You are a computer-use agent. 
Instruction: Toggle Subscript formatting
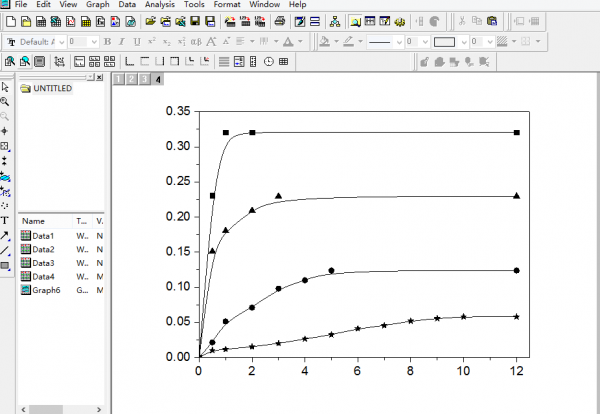click(x=167, y=42)
